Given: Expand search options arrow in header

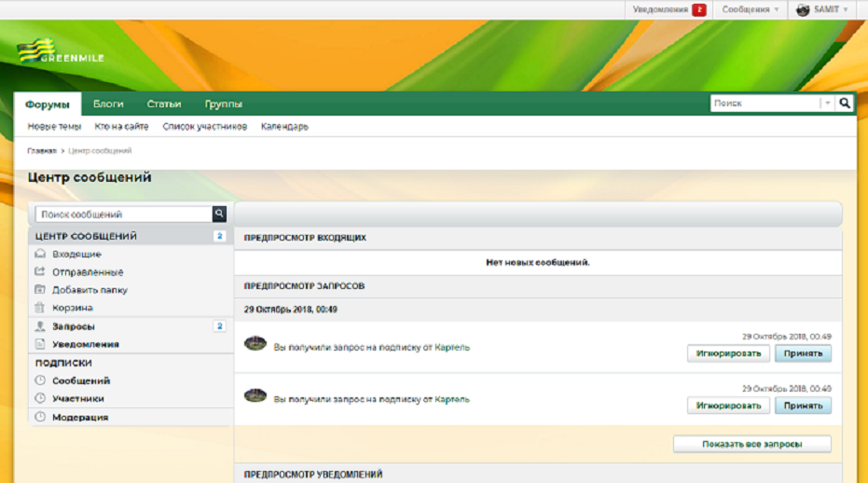Looking at the screenshot, I should [828, 103].
